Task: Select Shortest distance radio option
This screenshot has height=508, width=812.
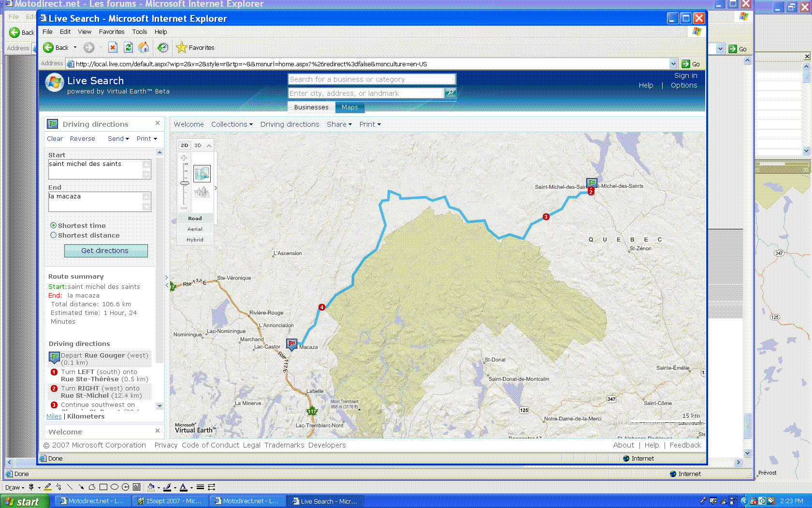Action: click(54, 235)
